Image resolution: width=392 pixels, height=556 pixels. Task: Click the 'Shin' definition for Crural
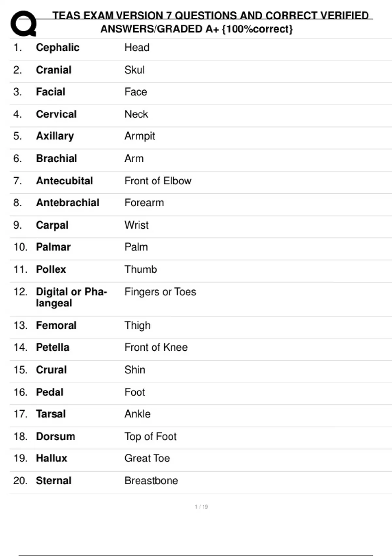pyautogui.click(x=135, y=370)
